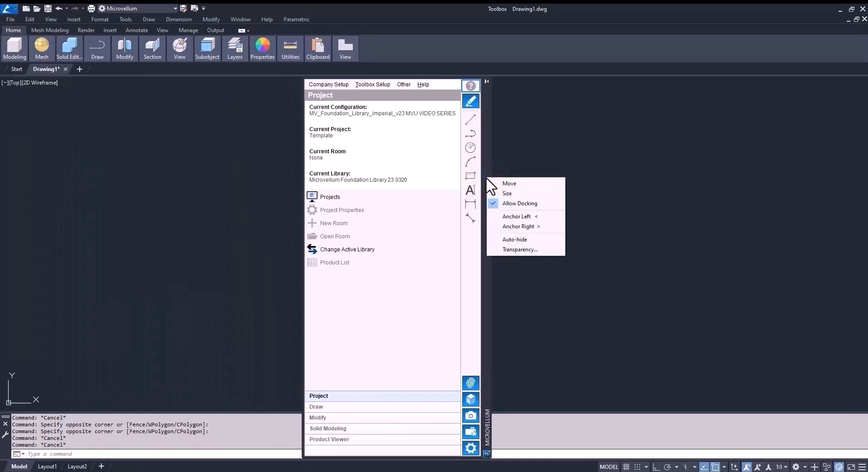Viewport: 868px width, 472px height.
Task: Open the annotation scale 1:1 dropdown
Action: pos(782,467)
